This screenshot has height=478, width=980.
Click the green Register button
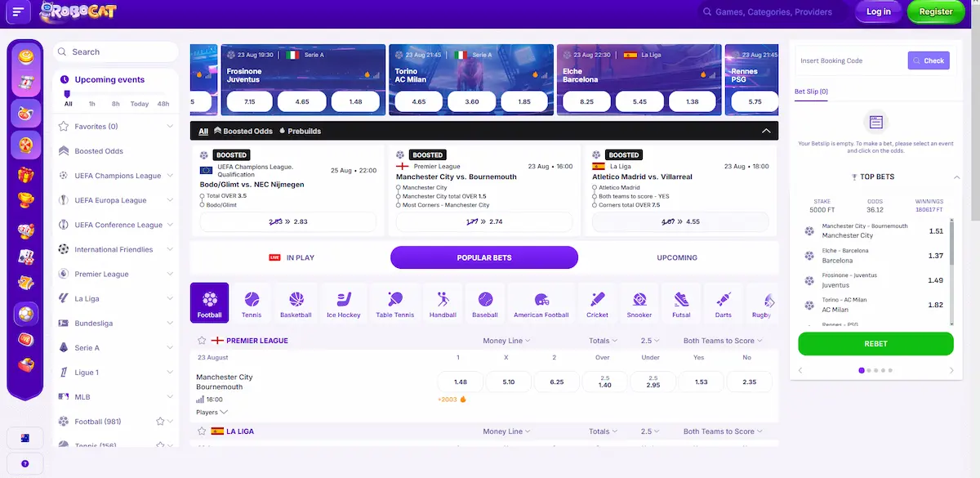coord(936,11)
